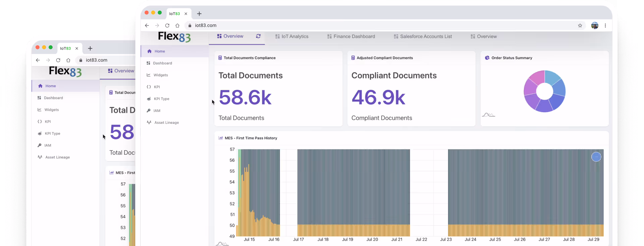Click the Order Status Summary pie icon
The image size is (644, 246).
pyautogui.click(x=487, y=58)
